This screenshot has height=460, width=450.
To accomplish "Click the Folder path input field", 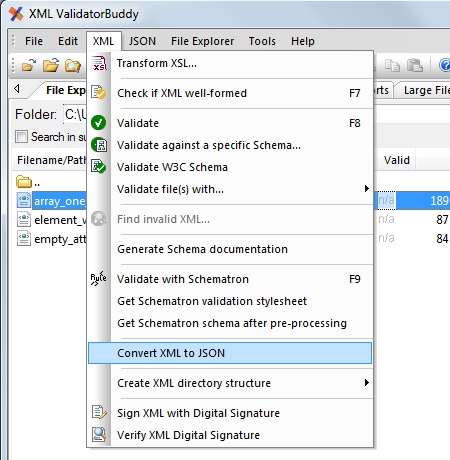I will pyautogui.click(x=75, y=114).
